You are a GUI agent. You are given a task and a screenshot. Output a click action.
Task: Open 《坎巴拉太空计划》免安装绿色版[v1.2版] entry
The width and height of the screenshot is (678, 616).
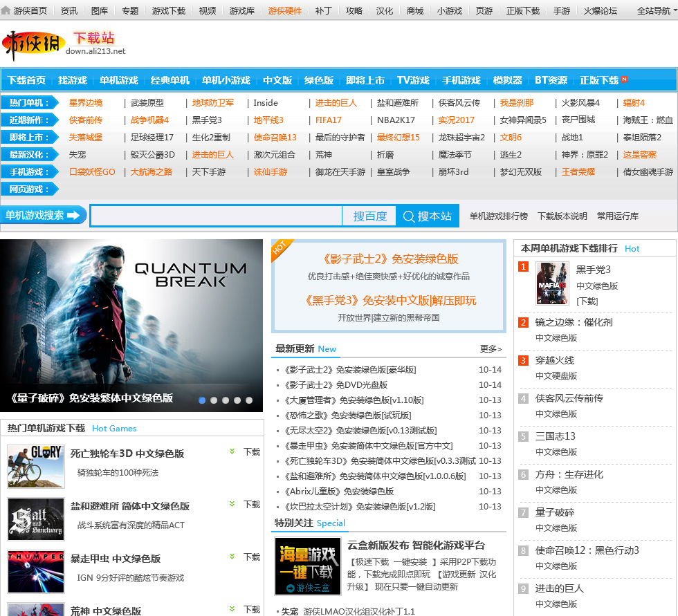pos(359,506)
